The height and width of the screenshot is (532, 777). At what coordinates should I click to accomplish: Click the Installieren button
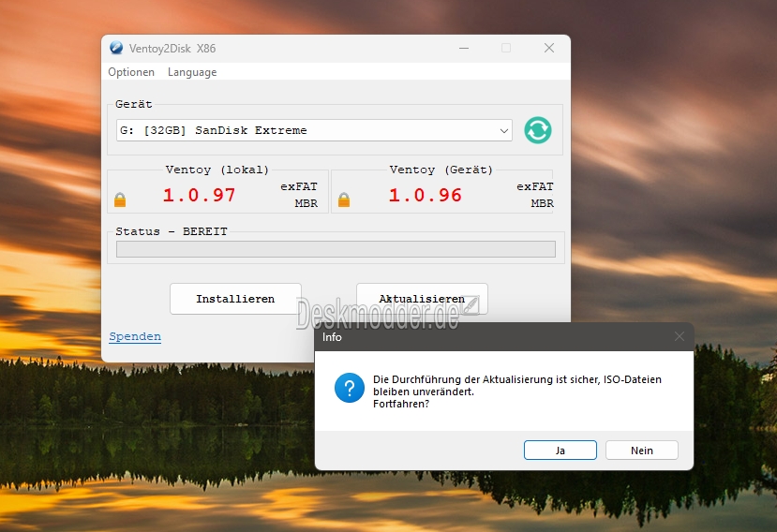click(x=235, y=299)
